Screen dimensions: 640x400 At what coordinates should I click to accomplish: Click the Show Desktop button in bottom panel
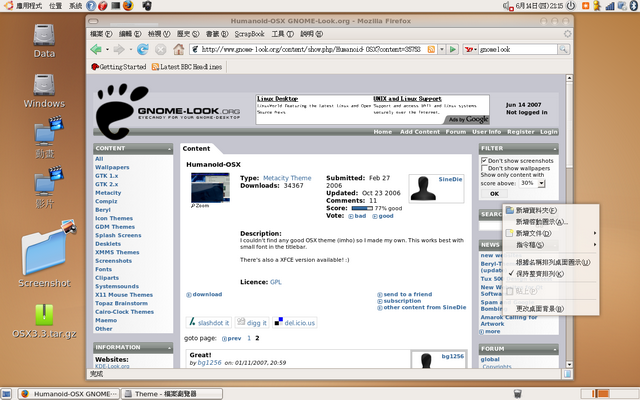pyautogui.click(x=7, y=394)
